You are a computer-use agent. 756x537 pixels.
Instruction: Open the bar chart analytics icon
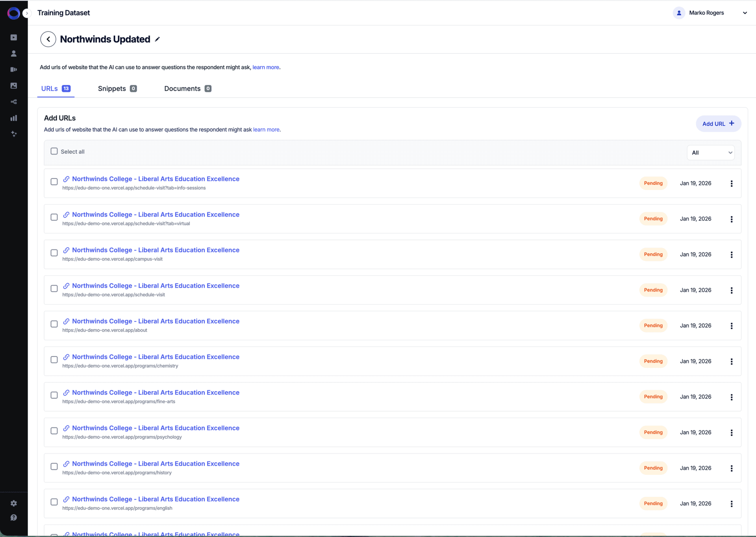pos(14,118)
